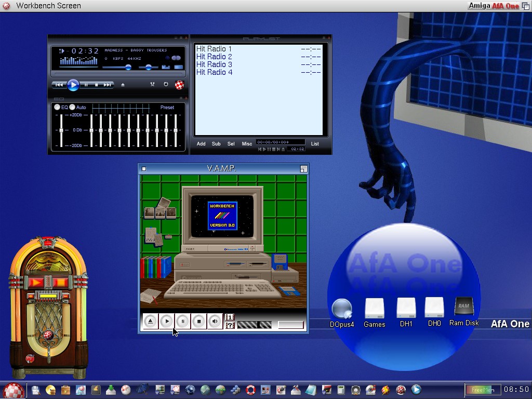Mute audio with the V.A.M.P. speaker button

click(x=215, y=322)
